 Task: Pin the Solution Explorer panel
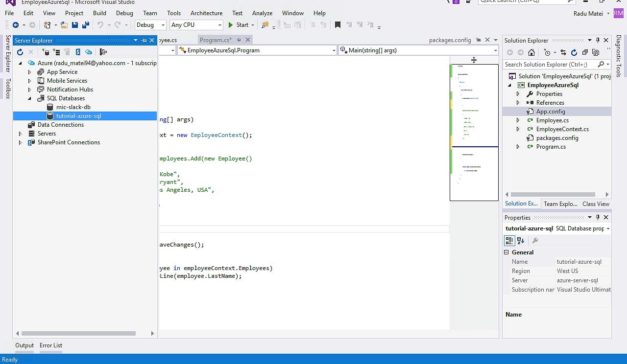click(598, 40)
